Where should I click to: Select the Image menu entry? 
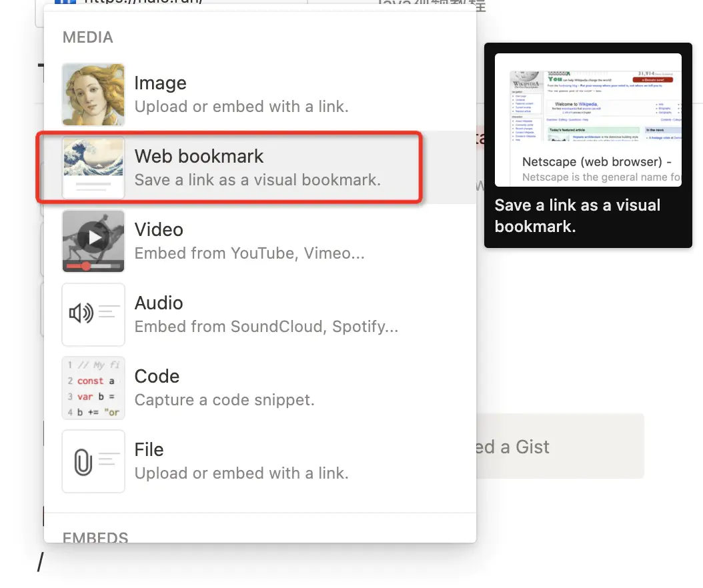coord(260,95)
